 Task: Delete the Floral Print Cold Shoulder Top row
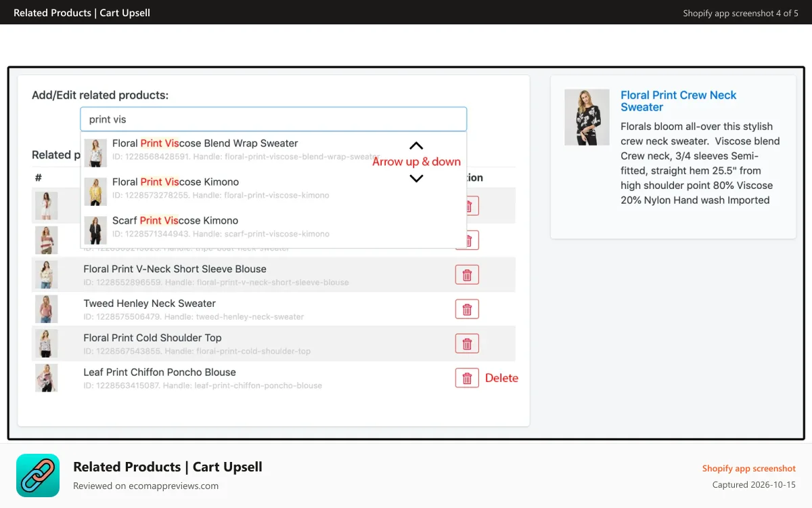(467, 343)
